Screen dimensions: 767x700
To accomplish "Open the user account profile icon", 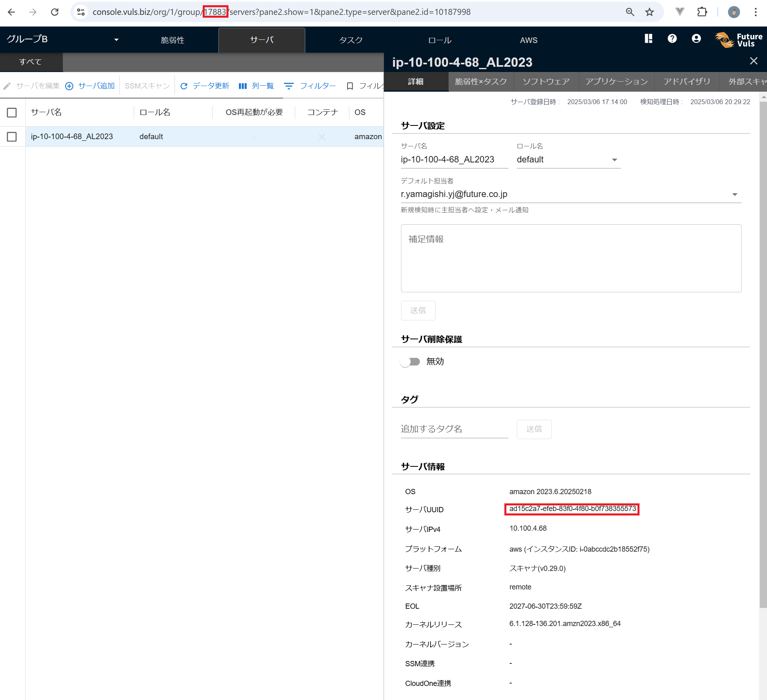I will (x=696, y=39).
